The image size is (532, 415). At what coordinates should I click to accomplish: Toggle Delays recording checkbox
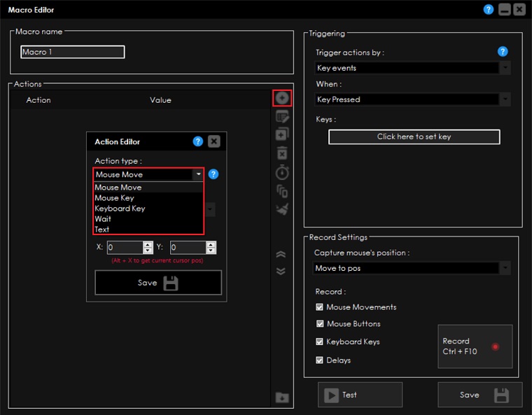[319, 360]
